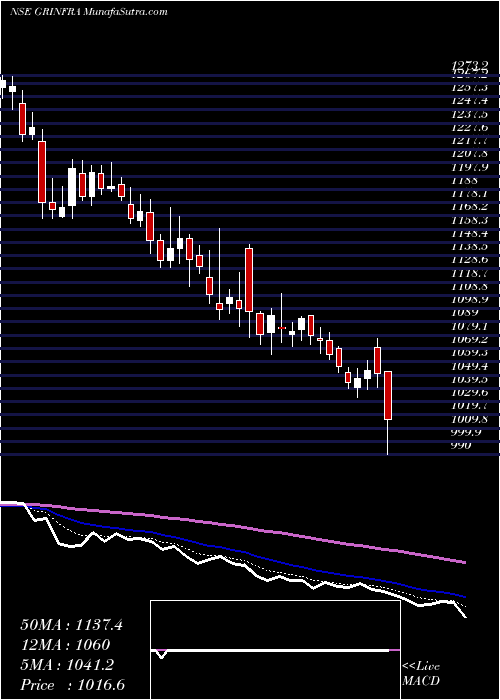Click the 1128.6 price axis label
Image resolution: width=500 pixels, height=700 pixels.
[x=470, y=260]
